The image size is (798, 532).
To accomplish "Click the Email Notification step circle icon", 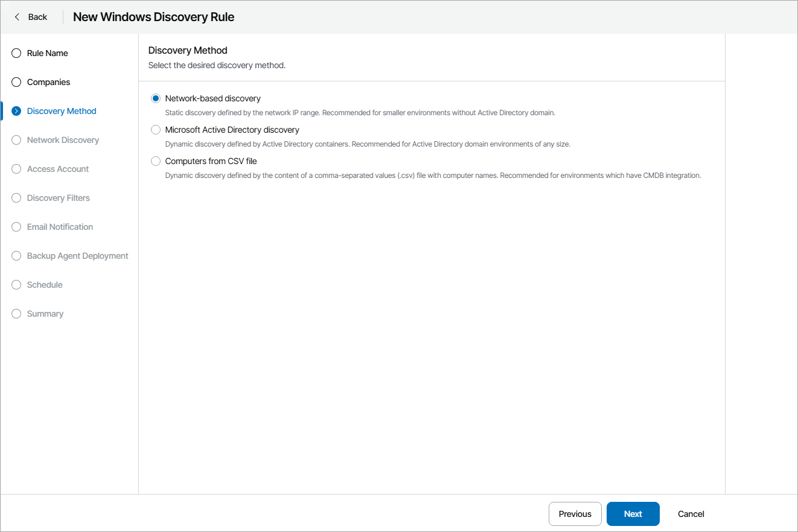I will click(x=16, y=227).
